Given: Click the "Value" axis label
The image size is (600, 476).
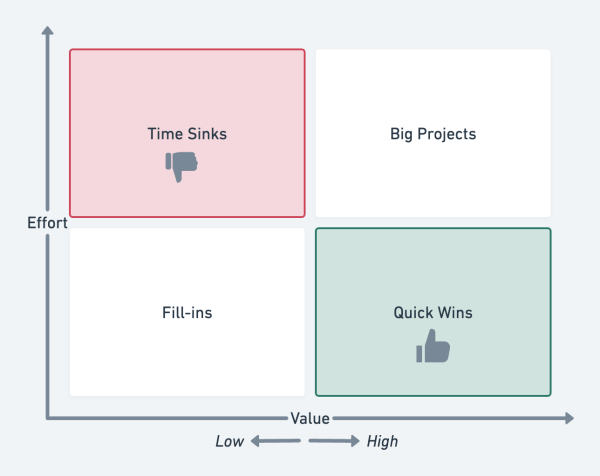Looking at the screenshot, I should coord(310,418).
